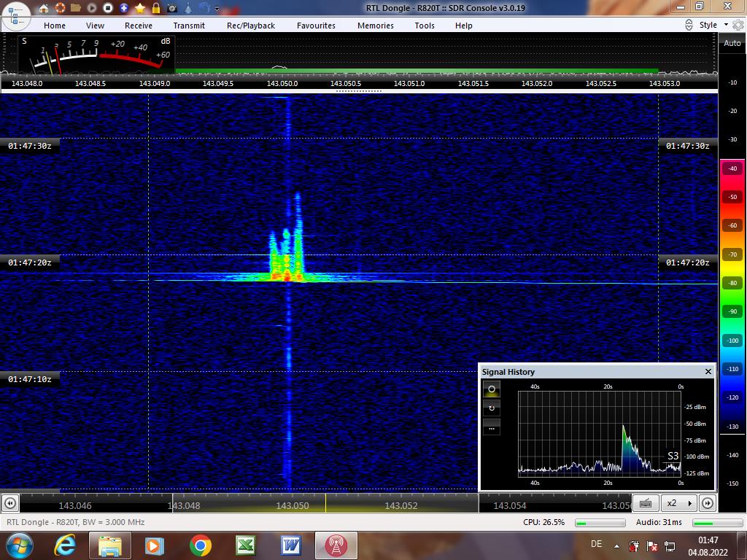Image resolution: width=747 pixels, height=560 pixels.
Task: Click the -40 level on the colour scale
Action: [732, 168]
